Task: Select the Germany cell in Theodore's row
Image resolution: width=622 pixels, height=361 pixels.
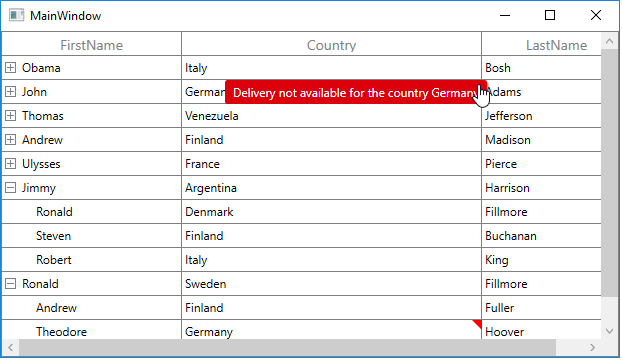Action: [x=332, y=330]
